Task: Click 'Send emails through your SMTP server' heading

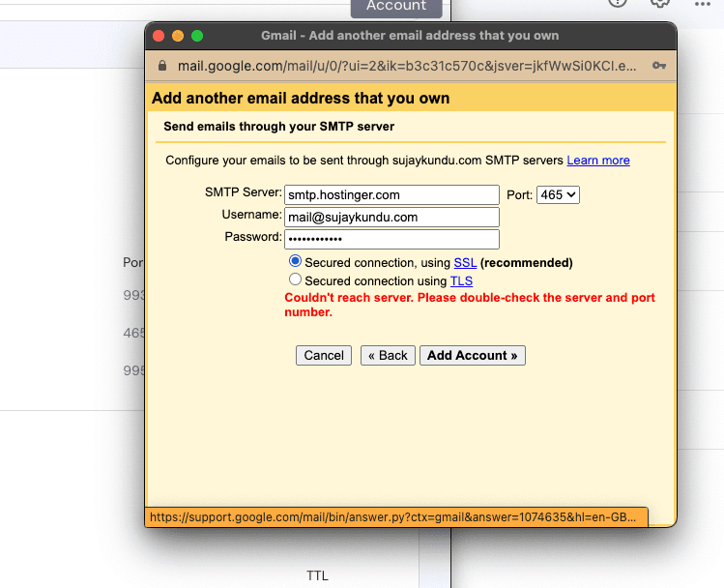Action: pyautogui.click(x=279, y=127)
